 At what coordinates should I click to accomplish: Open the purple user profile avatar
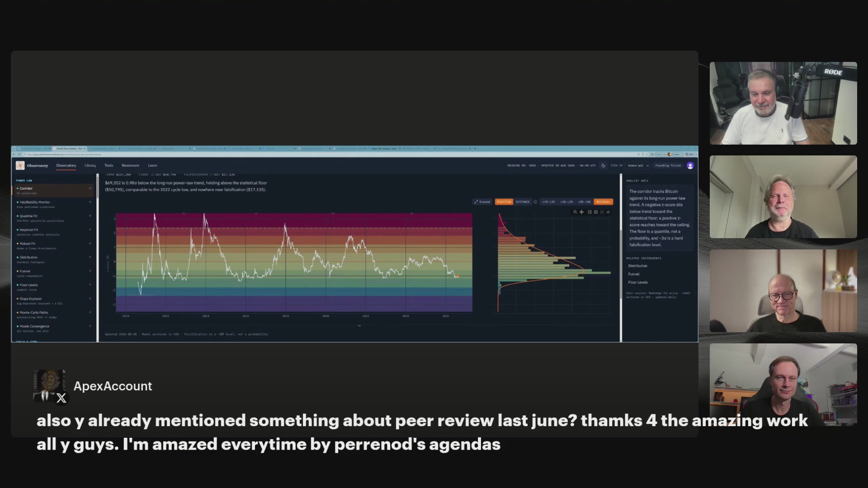690,165
